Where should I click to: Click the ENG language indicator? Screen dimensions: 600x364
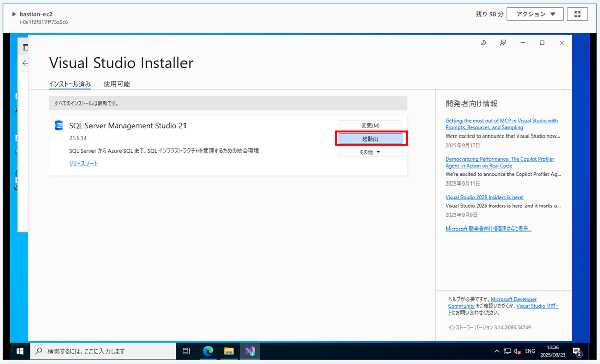click(x=530, y=351)
